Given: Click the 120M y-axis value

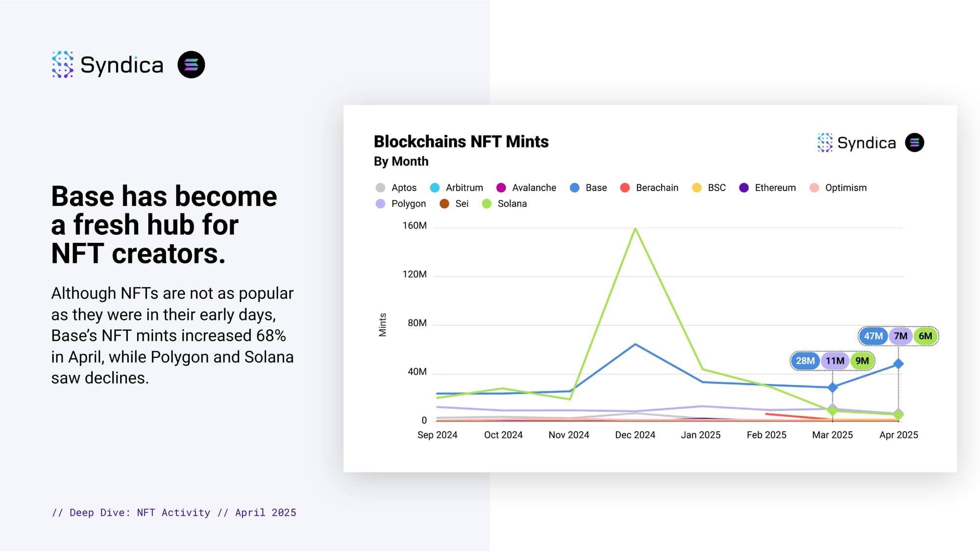Looking at the screenshot, I should tap(415, 274).
